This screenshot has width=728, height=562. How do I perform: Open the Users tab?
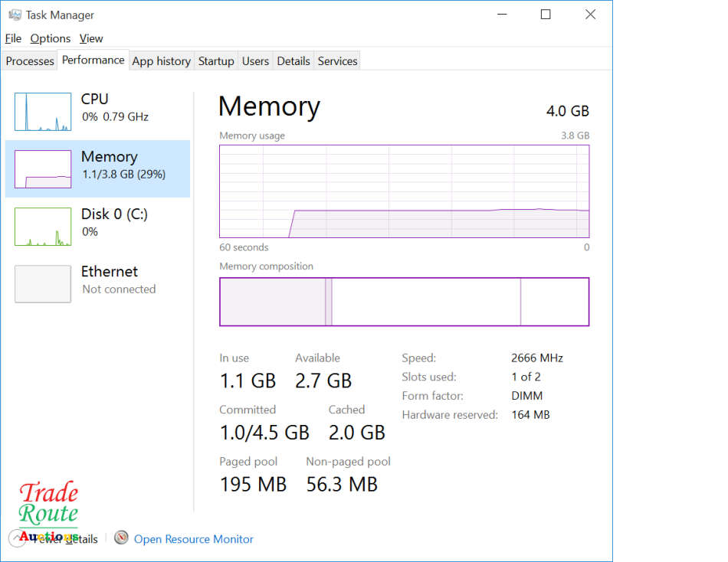pyautogui.click(x=255, y=61)
